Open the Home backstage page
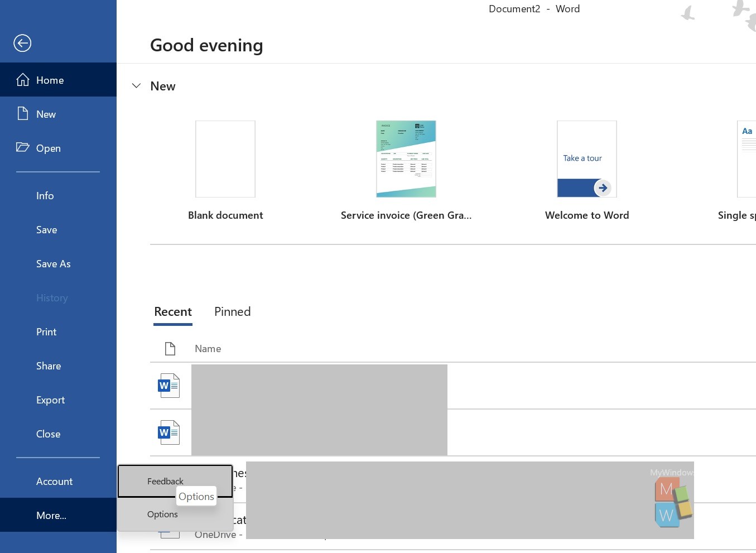Viewport: 756px width, 553px height. pos(58,80)
